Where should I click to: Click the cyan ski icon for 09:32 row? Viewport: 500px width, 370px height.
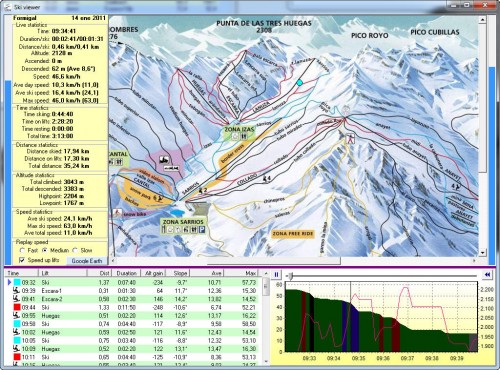(17, 283)
